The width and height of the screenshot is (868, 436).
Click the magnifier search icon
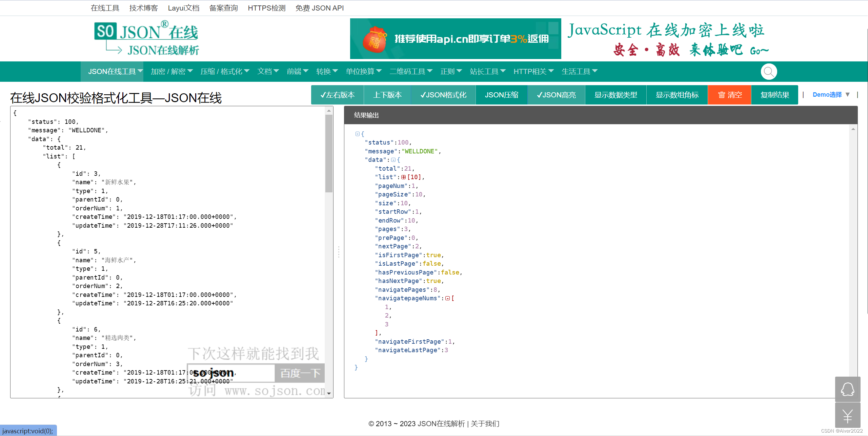(x=769, y=72)
